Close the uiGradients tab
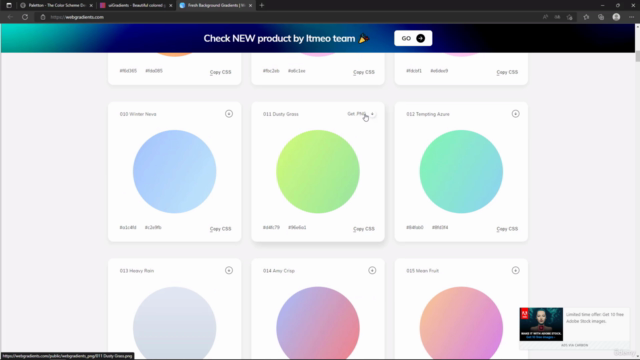The width and height of the screenshot is (640, 360). (x=171, y=5)
